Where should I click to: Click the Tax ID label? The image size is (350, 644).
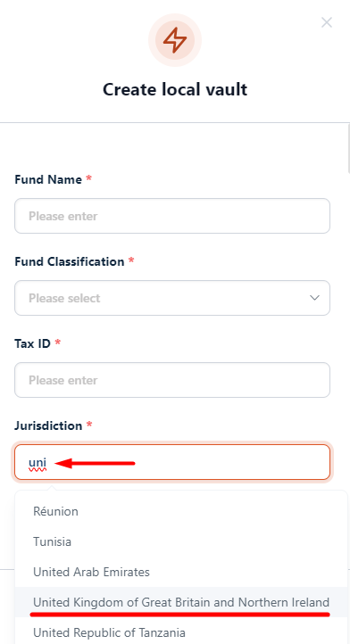(32, 343)
